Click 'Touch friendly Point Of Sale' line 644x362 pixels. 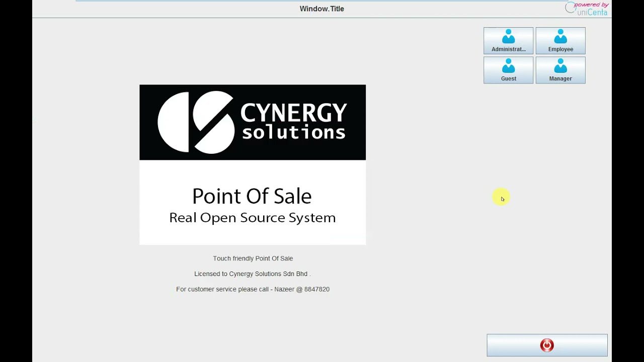pos(253,258)
